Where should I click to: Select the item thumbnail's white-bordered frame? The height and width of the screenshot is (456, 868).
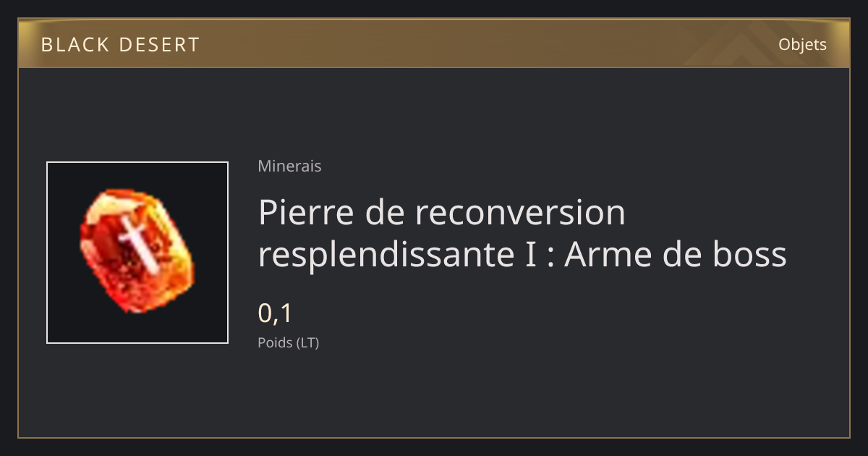[x=137, y=253]
